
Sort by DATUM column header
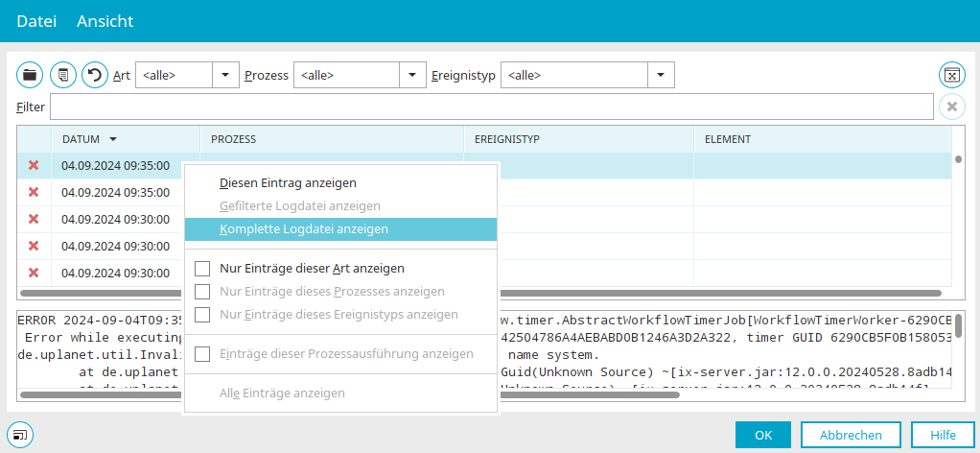tap(126, 139)
